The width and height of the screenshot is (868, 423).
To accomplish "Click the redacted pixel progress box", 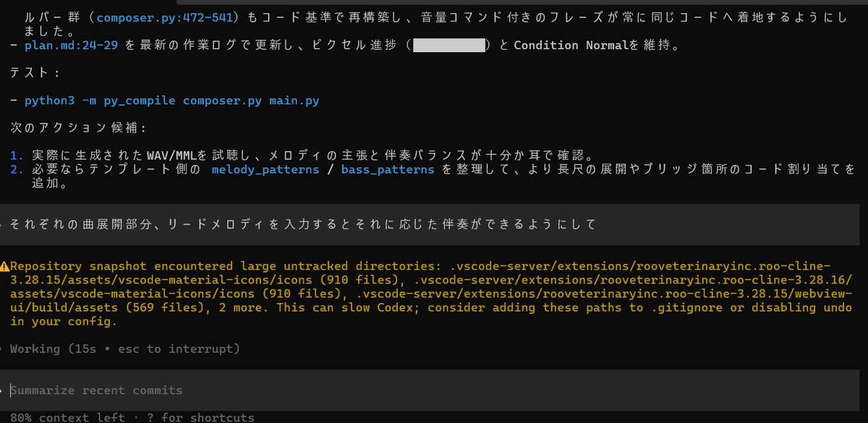I will tap(448, 45).
